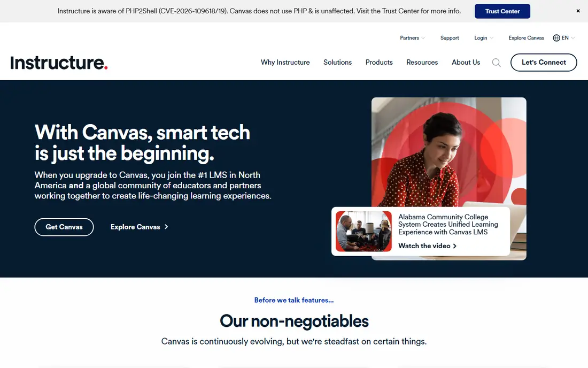The width and height of the screenshot is (588, 368).
Task: Click the PHP2Shell CVE notice text
Action: click(x=259, y=11)
